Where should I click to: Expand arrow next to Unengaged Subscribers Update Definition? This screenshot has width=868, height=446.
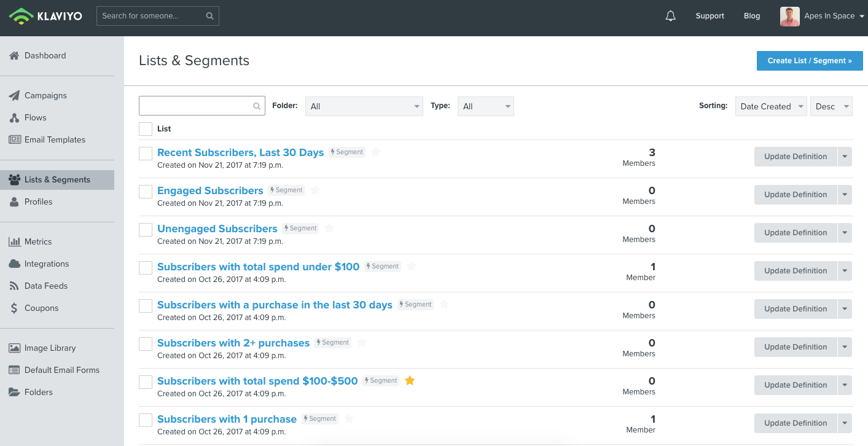(845, 233)
